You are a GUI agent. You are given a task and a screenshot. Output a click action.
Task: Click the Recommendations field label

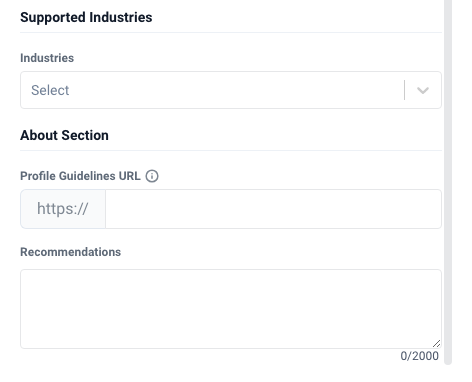[x=70, y=252]
